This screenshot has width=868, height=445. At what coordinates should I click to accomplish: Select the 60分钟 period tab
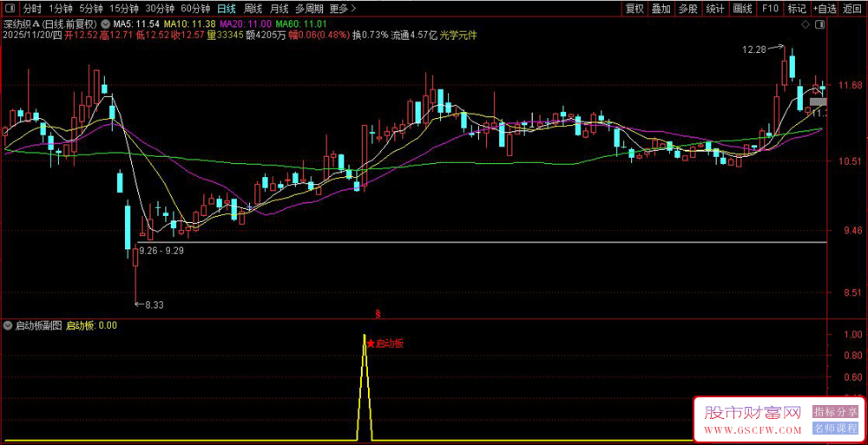(x=195, y=9)
